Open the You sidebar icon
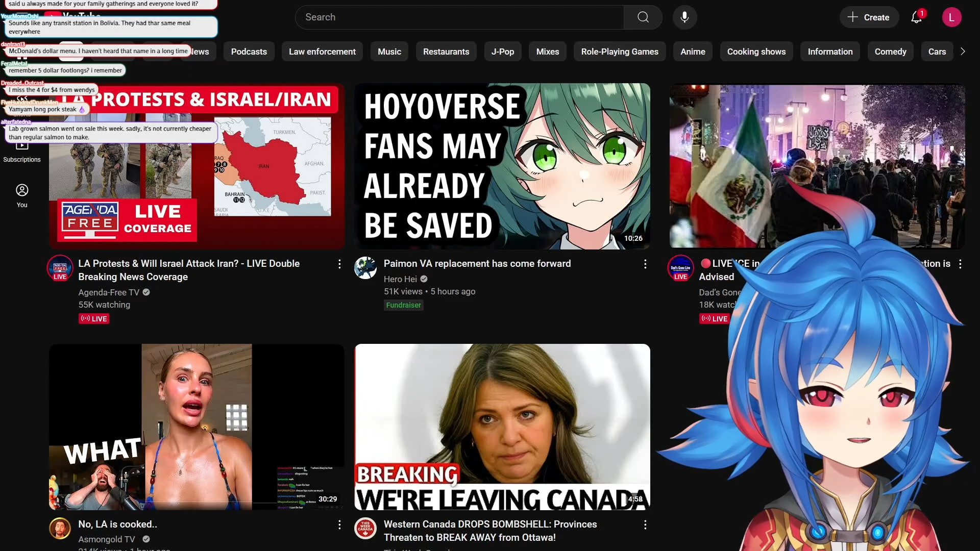This screenshot has height=551, width=980. click(x=22, y=196)
